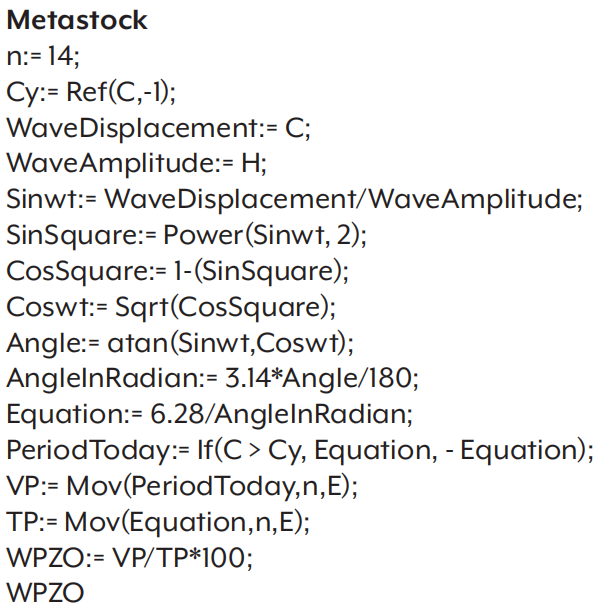Click the final standalone WPZO line
The width and height of the screenshot is (601, 612).
(45, 592)
